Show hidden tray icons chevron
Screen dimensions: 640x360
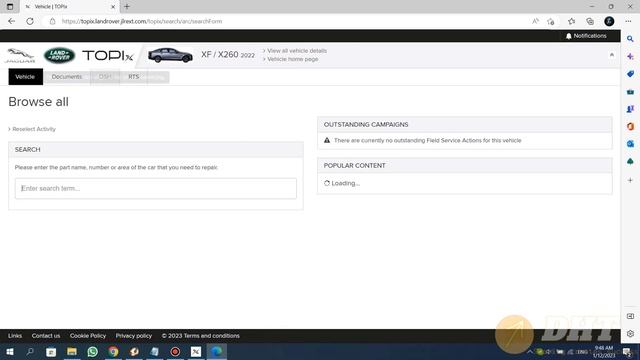pyautogui.click(x=530, y=352)
